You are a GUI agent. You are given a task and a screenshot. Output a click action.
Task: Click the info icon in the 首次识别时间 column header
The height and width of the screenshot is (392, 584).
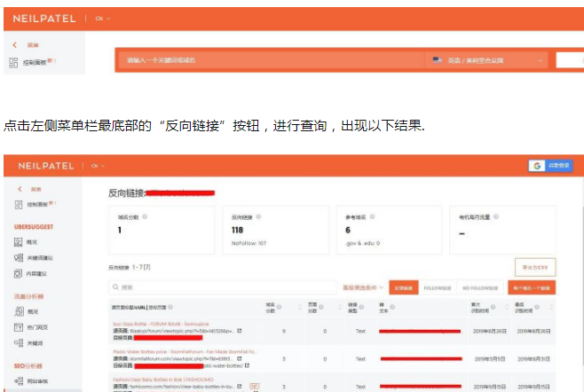tap(493, 307)
